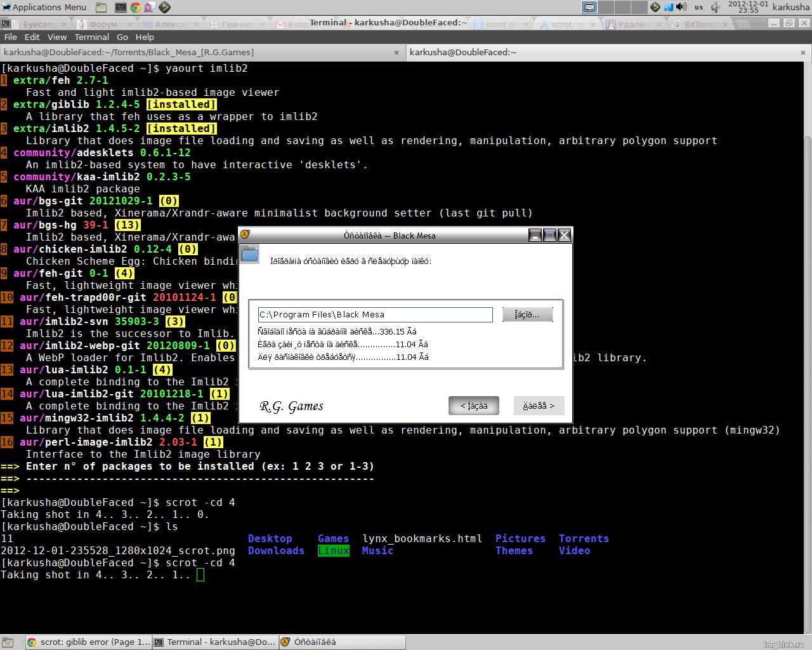
Task: Click folder icon in installer dialog
Action: pyautogui.click(x=250, y=255)
